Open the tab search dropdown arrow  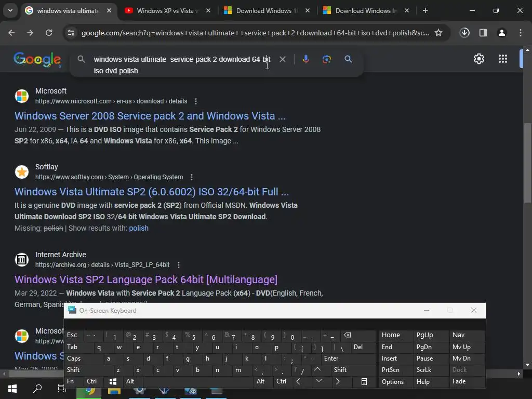coord(10,10)
